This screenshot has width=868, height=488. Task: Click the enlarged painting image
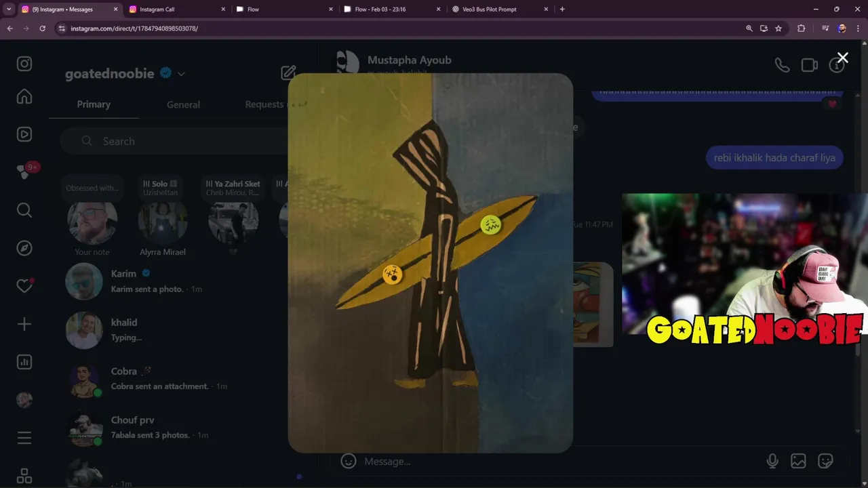(431, 263)
